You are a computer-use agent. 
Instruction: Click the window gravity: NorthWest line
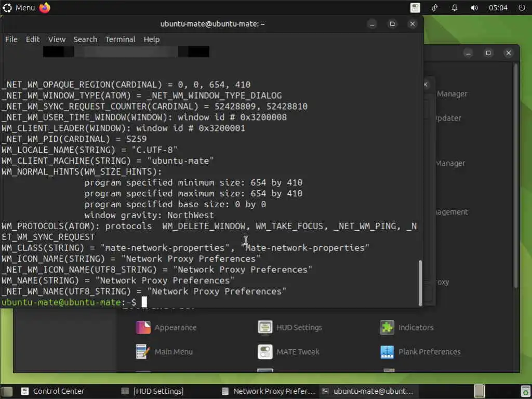149,215
